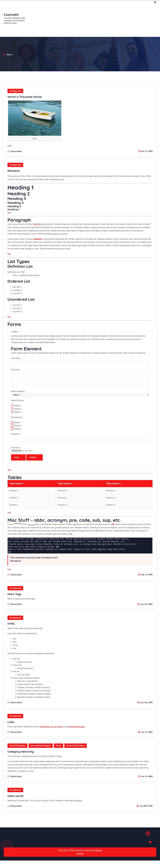
Task: Click the chevron arrow after Home breadcrumb
Action: click(x=13, y=55)
